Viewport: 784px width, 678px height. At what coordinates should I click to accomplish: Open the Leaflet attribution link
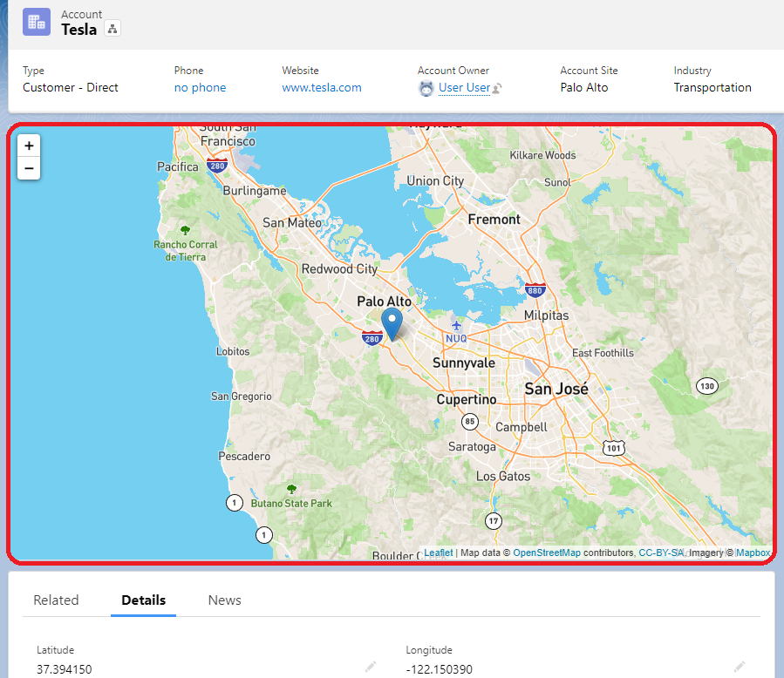click(x=439, y=553)
